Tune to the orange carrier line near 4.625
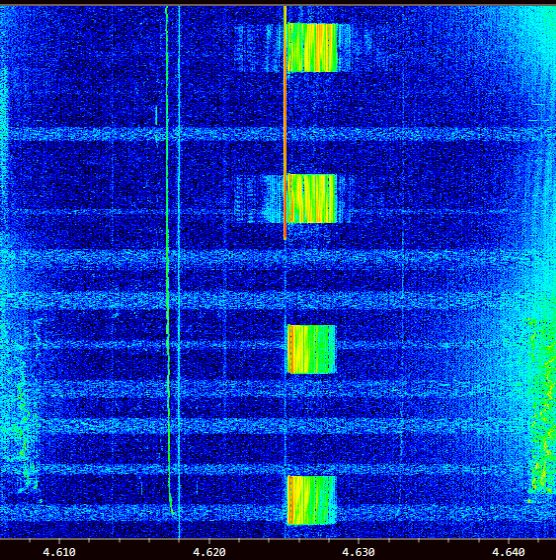This screenshot has height=560, width=556. (285, 121)
